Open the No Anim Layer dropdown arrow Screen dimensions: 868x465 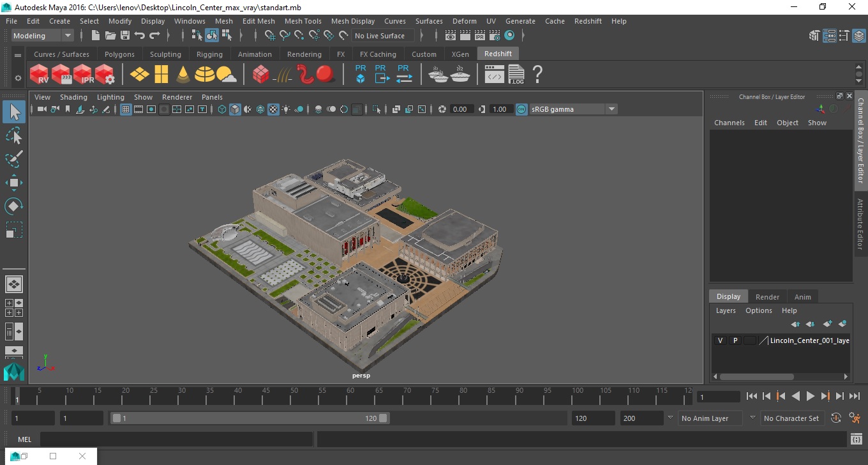click(x=670, y=418)
